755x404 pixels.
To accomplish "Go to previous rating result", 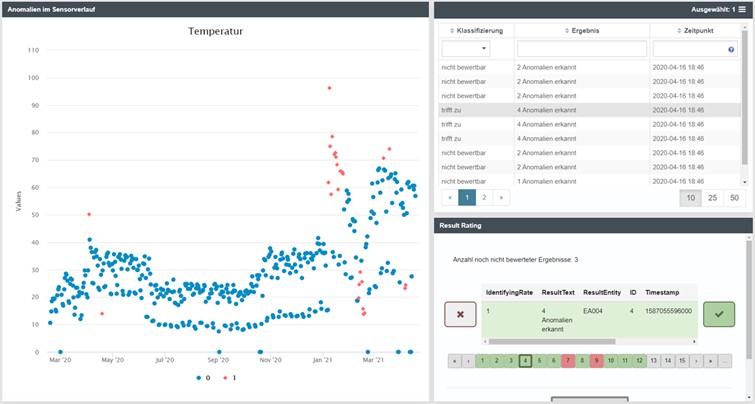I will [x=469, y=361].
